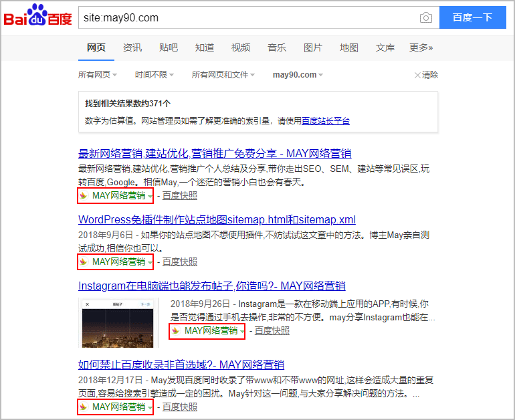Open 百度快照 under 如何禁止百度收录 result
Image resolution: width=515 pixels, height=420 pixels.
180,407
